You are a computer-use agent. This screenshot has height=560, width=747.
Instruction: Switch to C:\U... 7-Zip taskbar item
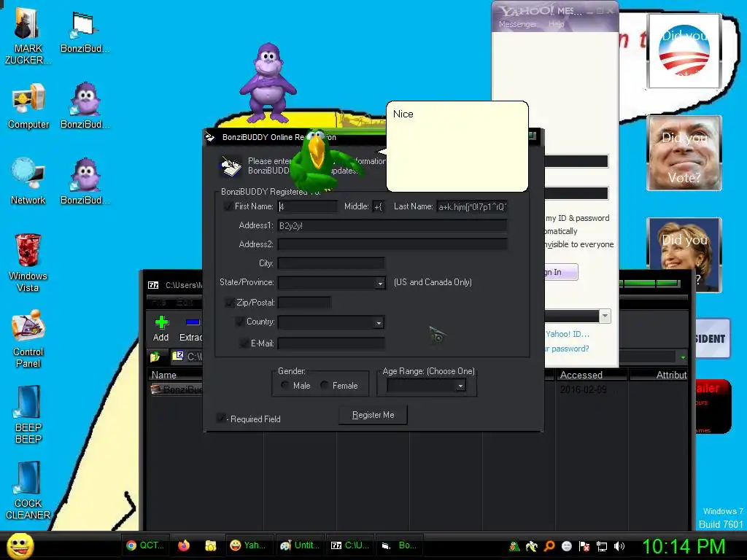pos(350,545)
